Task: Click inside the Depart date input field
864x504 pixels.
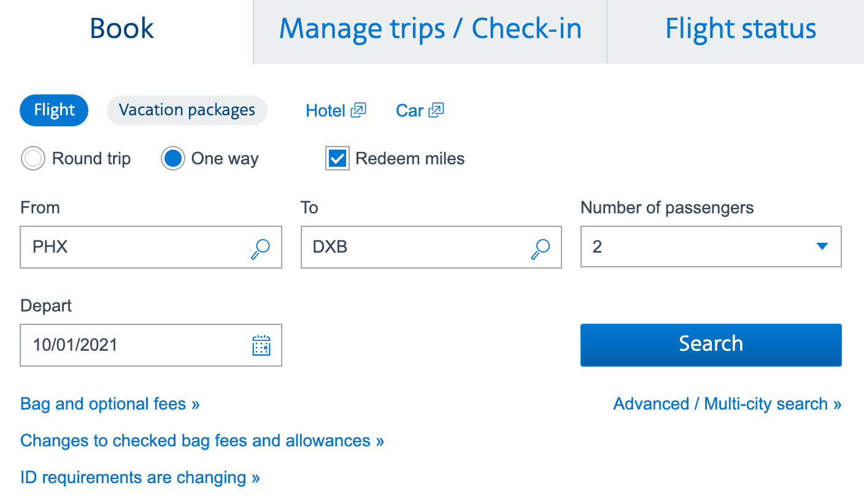Action: (123, 345)
